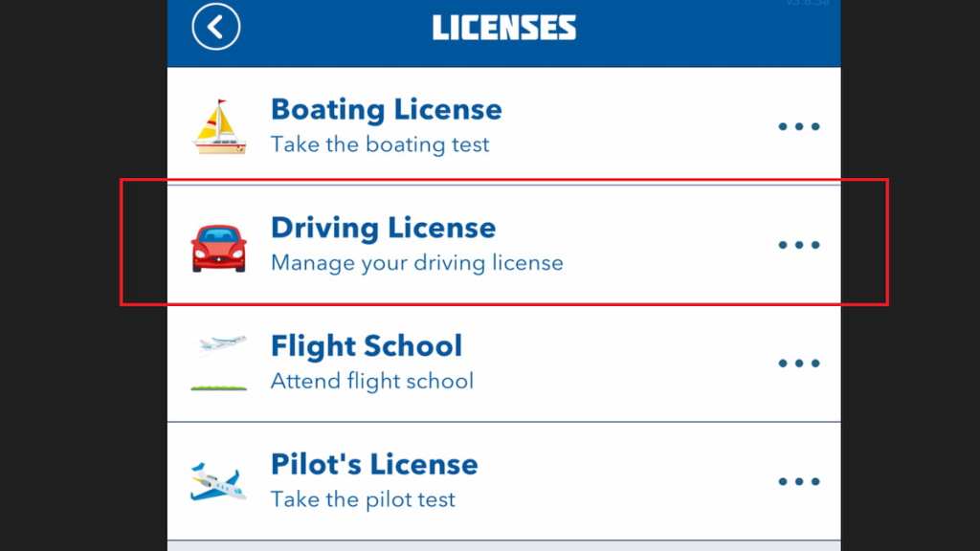The height and width of the screenshot is (551, 980).
Task: Expand options for the Boating License row
Action: pyautogui.click(x=799, y=125)
